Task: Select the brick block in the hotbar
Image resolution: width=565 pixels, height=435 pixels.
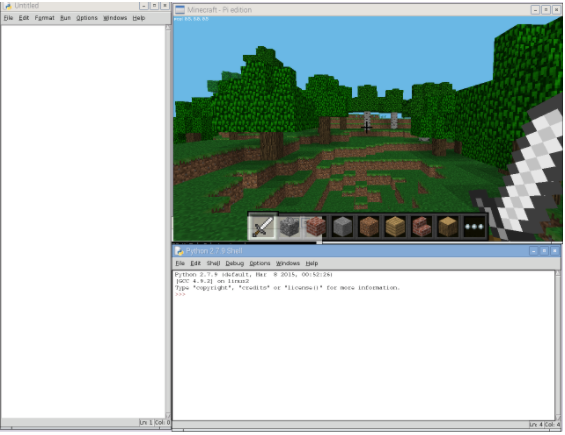Action: (316, 227)
